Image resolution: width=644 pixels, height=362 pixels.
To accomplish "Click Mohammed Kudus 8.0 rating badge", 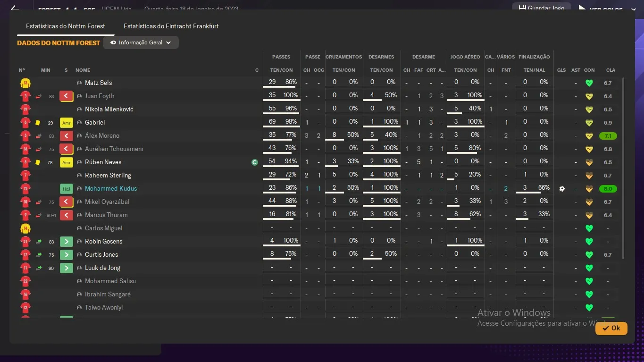I will point(608,189).
